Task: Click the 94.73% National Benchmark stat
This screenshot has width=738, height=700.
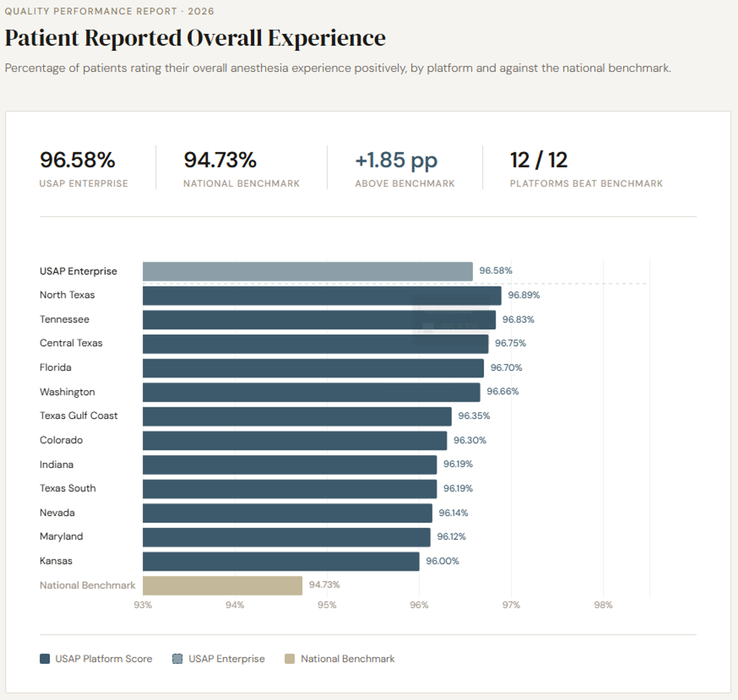Action: click(x=241, y=168)
